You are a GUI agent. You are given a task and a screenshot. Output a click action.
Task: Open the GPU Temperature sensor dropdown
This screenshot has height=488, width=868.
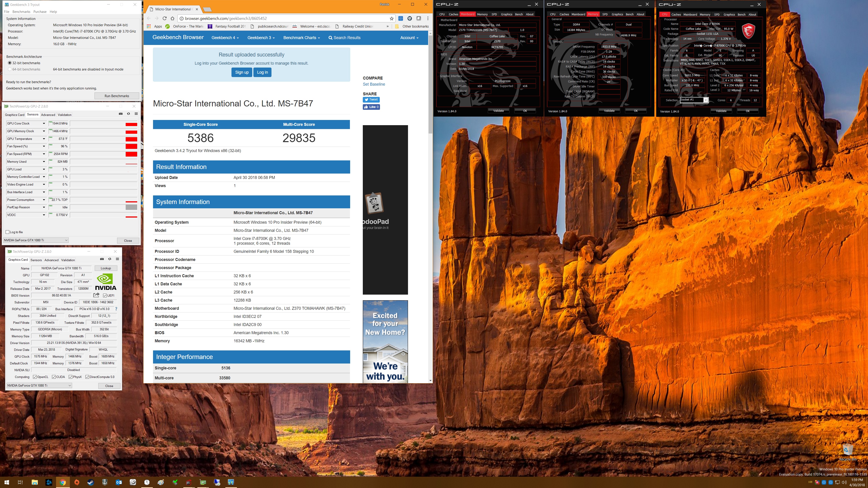click(44, 139)
